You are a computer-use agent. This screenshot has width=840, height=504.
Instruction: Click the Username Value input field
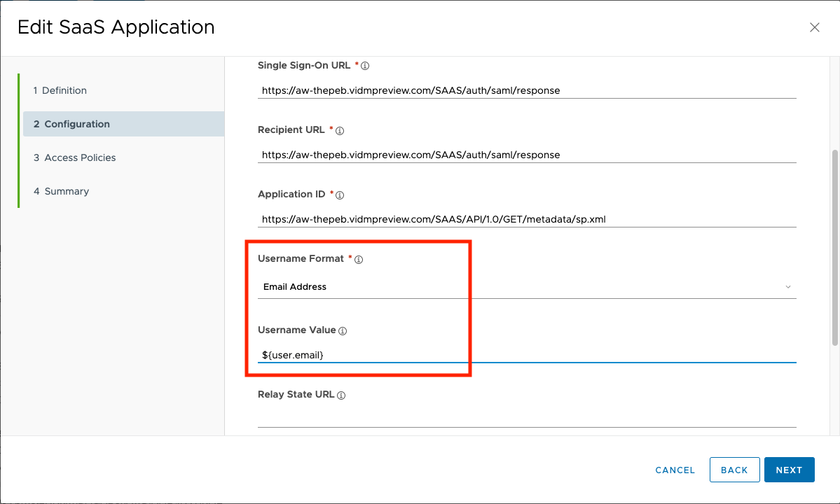tap(525, 355)
